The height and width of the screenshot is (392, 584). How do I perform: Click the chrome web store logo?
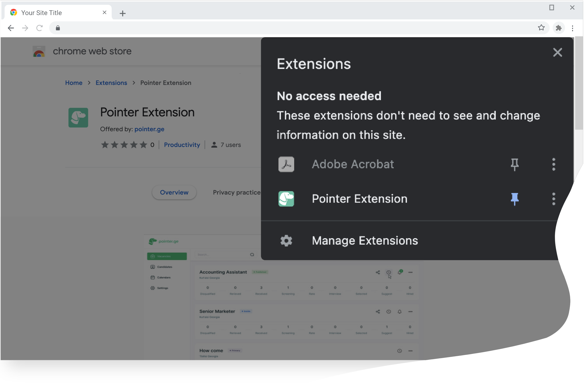tap(39, 51)
